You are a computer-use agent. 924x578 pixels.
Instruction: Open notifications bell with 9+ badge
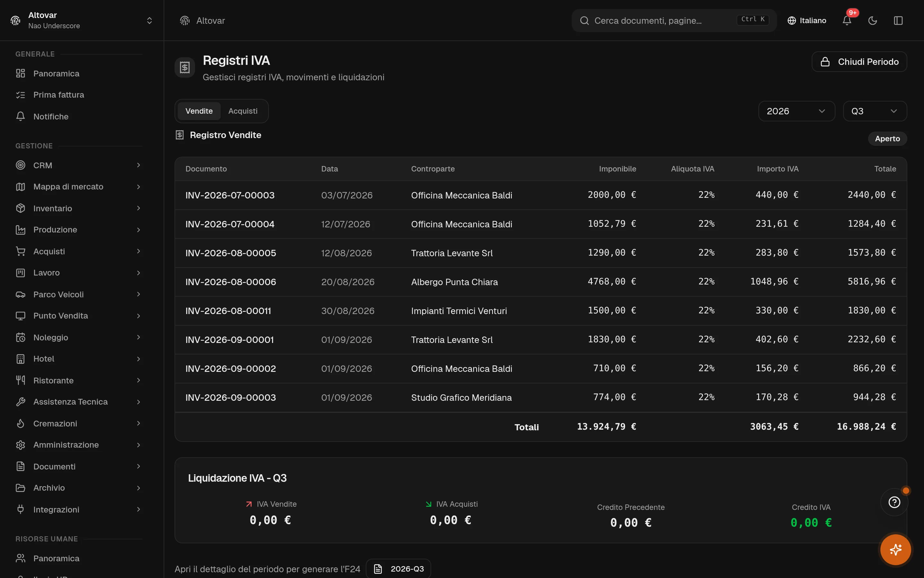847,20
